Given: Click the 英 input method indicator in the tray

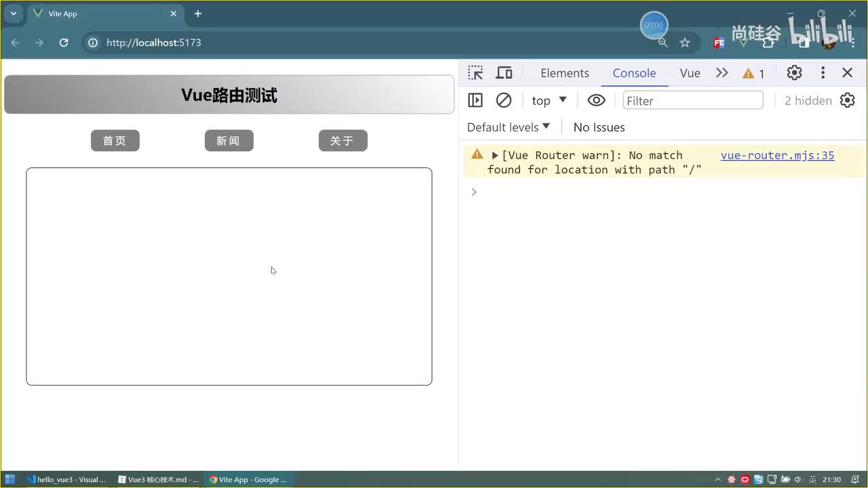Looking at the screenshot, I should pyautogui.click(x=812, y=479).
